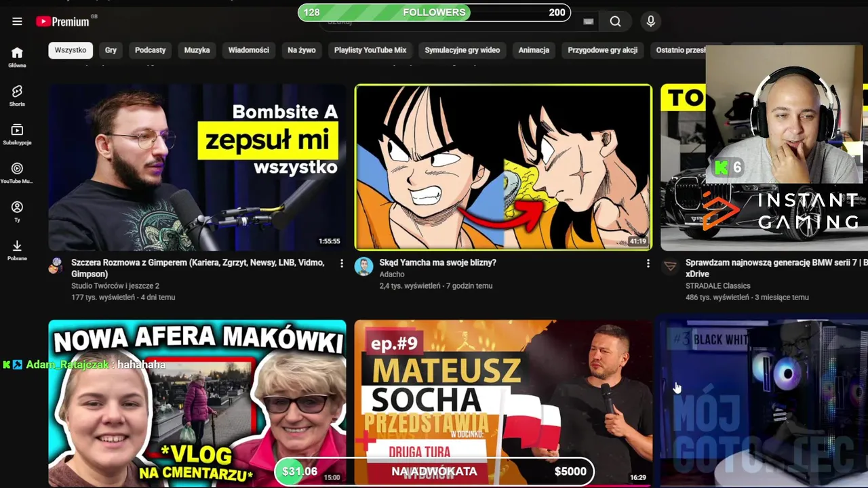Click the YouTube Premium logo

coord(63,22)
